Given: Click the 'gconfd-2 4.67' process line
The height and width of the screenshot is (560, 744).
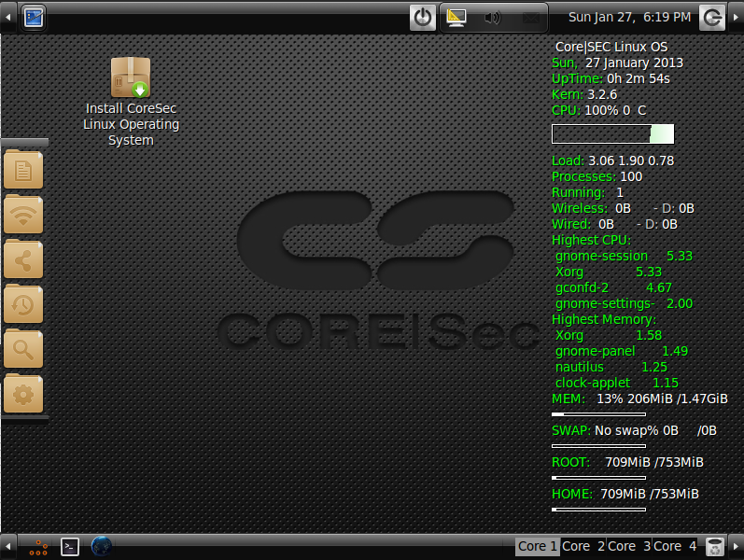Looking at the screenshot, I should coord(613,287).
